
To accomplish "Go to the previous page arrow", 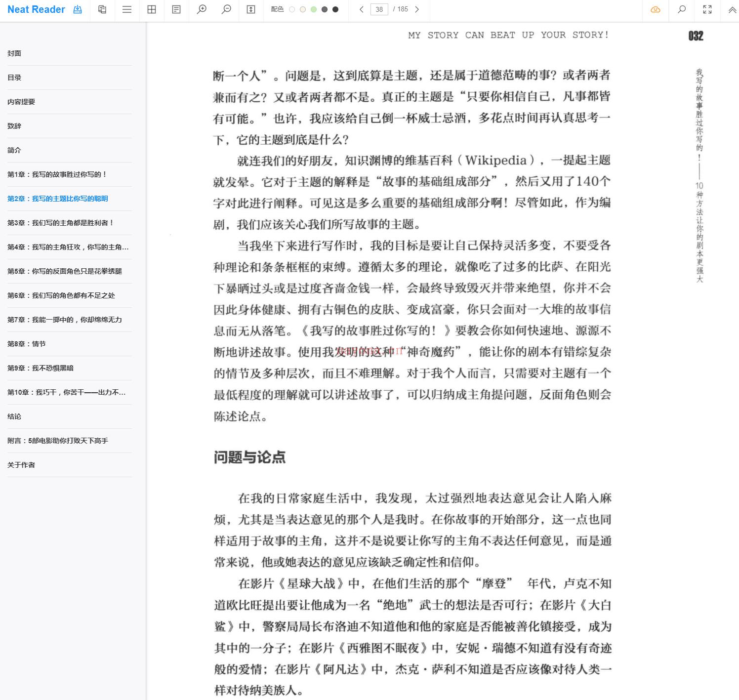I will 362,9.
